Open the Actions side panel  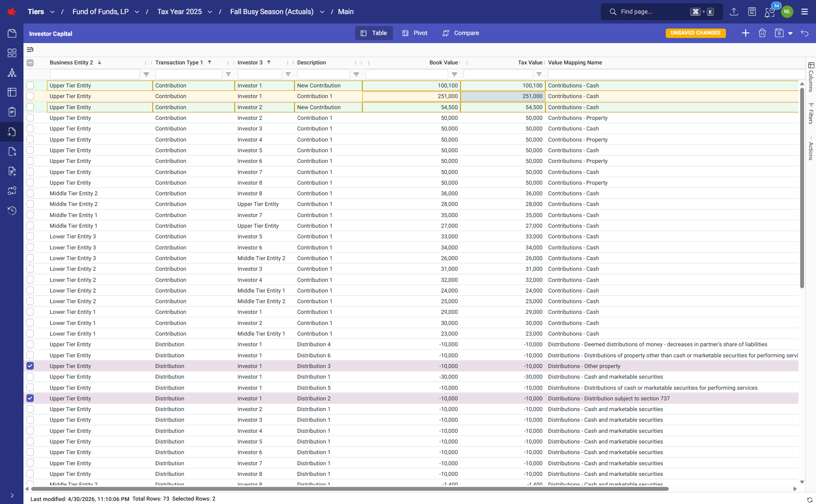(x=811, y=148)
